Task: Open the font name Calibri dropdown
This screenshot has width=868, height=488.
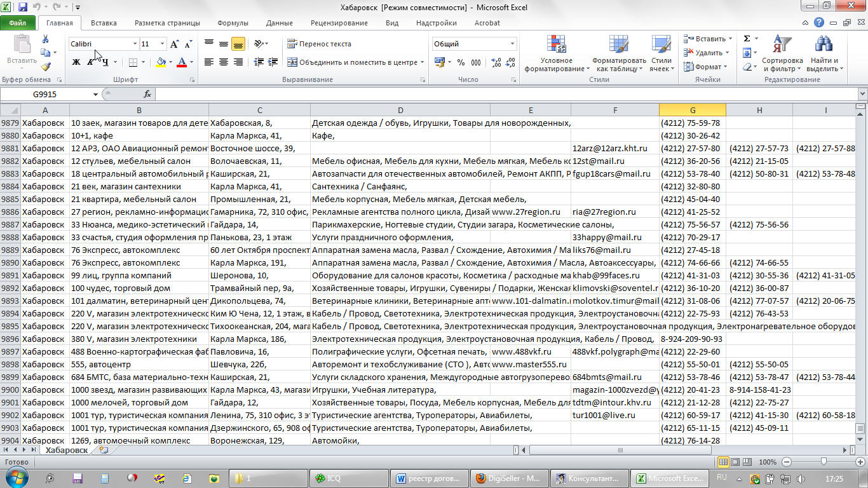Action: [135, 44]
